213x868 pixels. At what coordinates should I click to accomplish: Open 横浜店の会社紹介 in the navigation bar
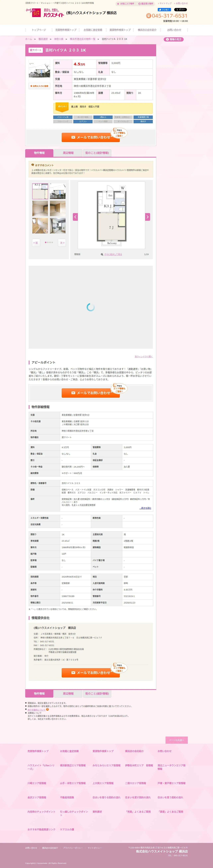(147, 30)
